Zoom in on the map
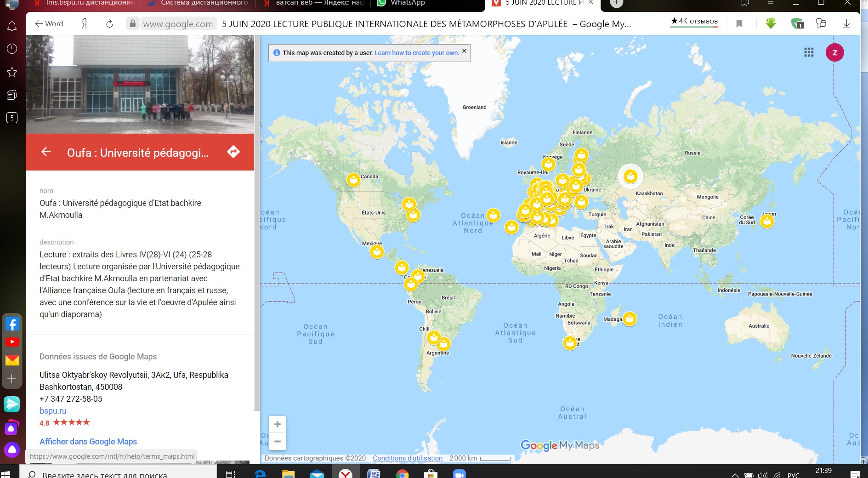This screenshot has width=868, height=478. 277,424
